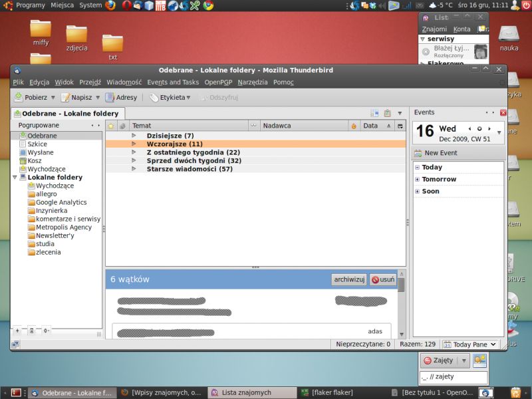Screen dimensions: 532x399
Task: Launch Google Chrome from top panel
Action: point(208,5)
